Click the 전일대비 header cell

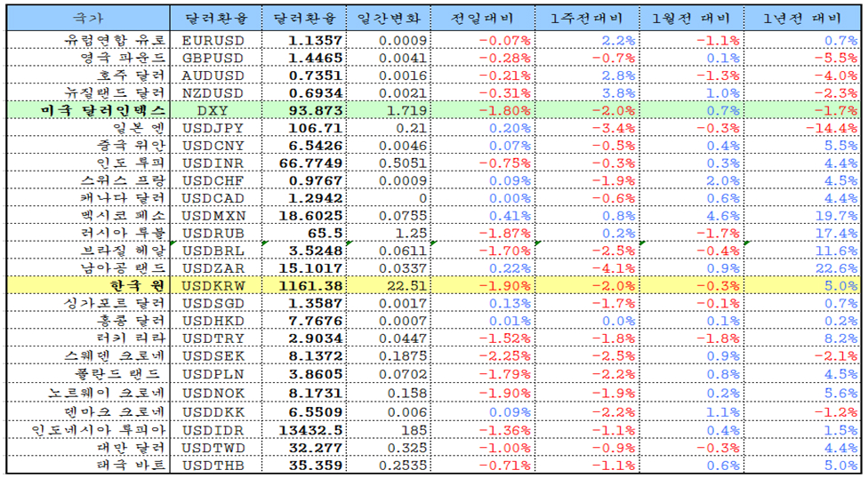point(483,18)
